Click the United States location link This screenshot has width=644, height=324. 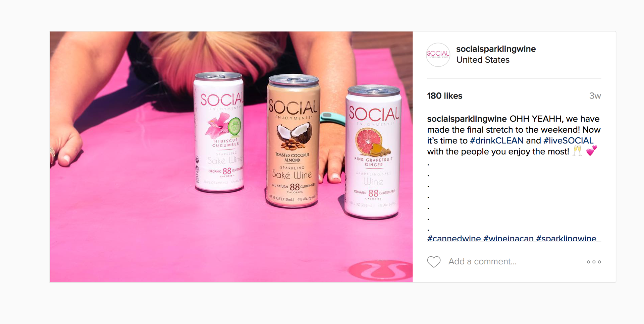point(483,60)
